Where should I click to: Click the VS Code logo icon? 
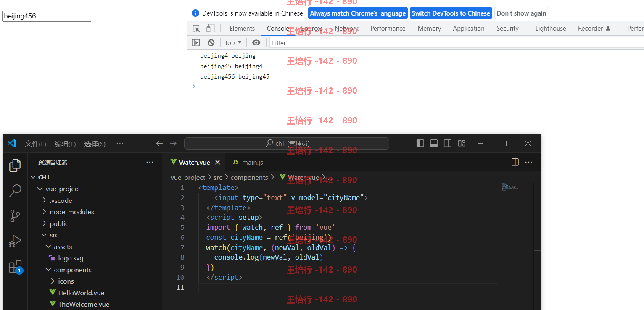click(x=12, y=143)
